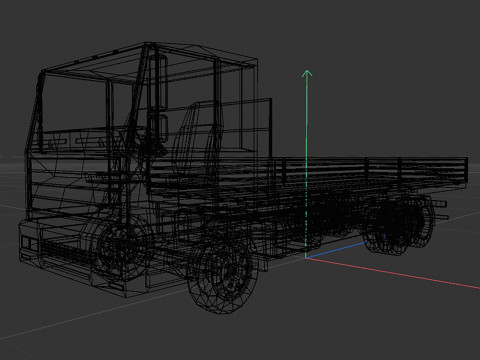This screenshot has width=480, height=360.
Task: Click the gizmo origin where axes meet
Action: click(x=306, y=257)
